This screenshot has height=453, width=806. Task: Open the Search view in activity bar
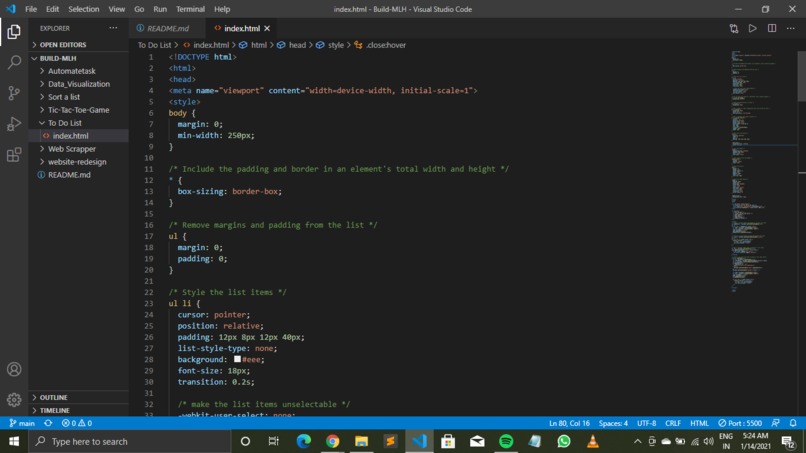coord(14,62)
